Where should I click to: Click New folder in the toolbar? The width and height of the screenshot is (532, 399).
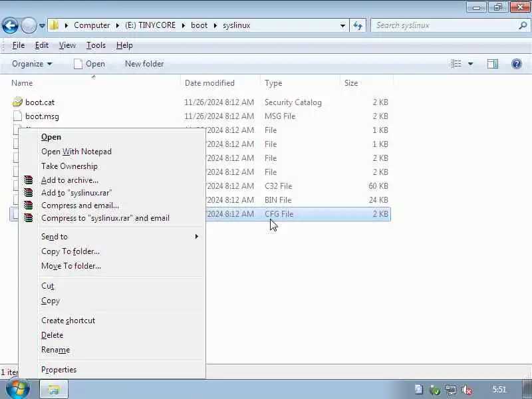tap(144, 64)
